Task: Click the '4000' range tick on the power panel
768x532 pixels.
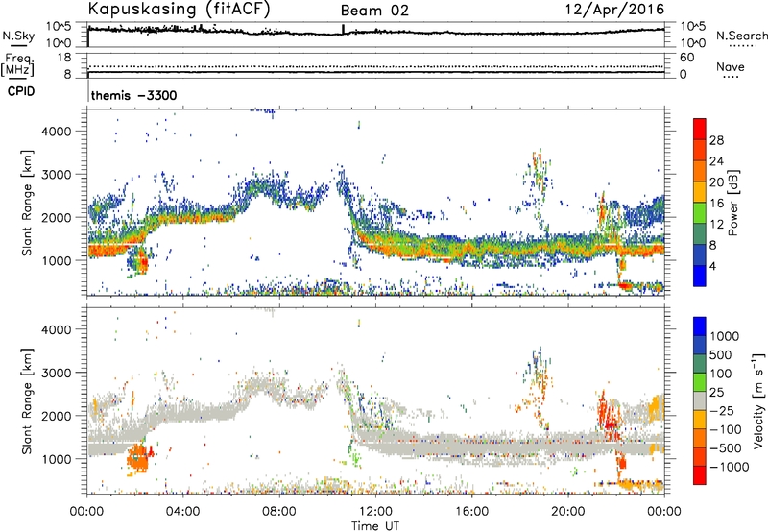Action: (x=56, y=132)
